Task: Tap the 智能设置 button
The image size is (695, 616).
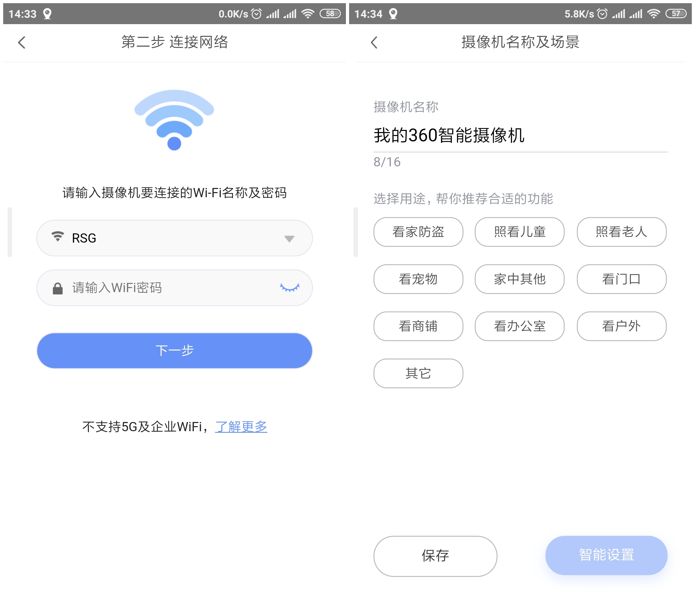Action: pos(606,555)
